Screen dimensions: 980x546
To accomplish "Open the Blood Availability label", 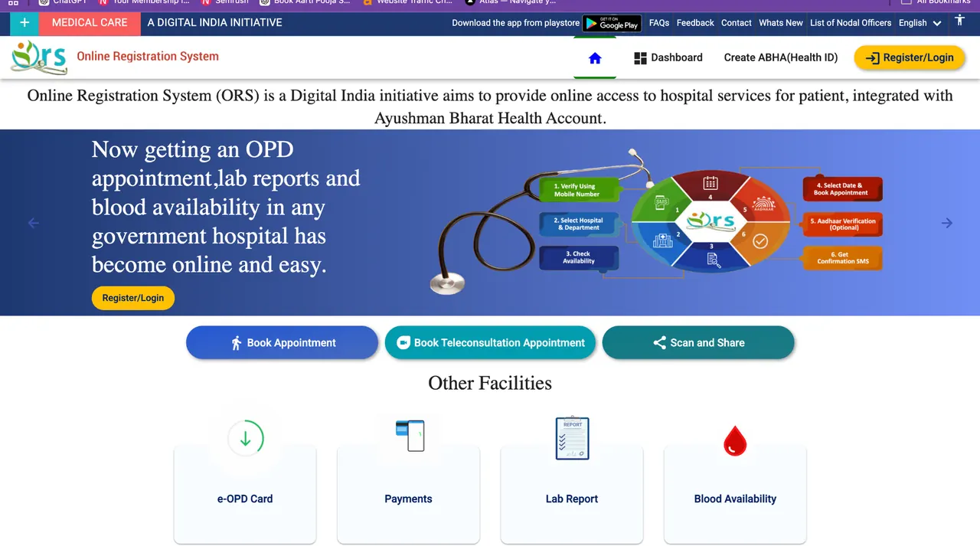I will (735, 499).
